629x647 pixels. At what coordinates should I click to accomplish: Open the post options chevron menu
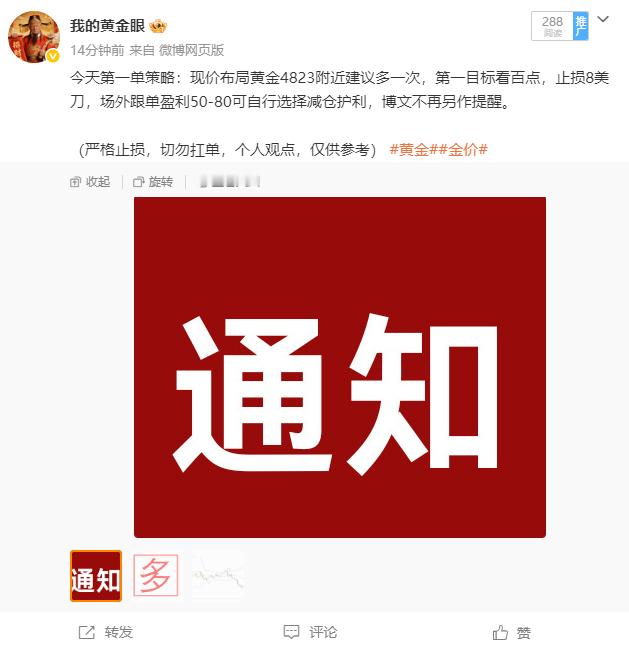[603, 19]
